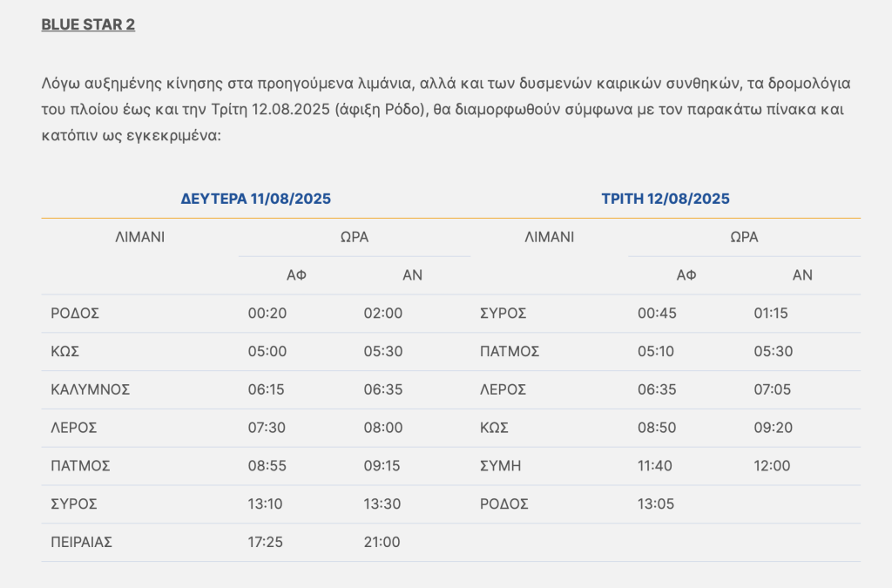892x588 pixels.
Task: Click the ΛΙΜΑΝΙ header under ΤΡΙΤΗ 12/08/2025
Action: click(x=550, y=237)
